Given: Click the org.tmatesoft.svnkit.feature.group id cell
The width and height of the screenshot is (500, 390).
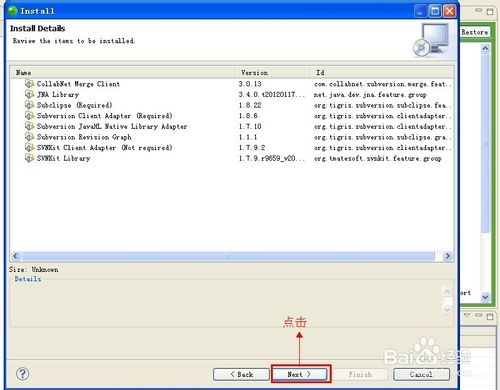Looking at the screenshot, I should pyautogui.click(x=377, y=159).
